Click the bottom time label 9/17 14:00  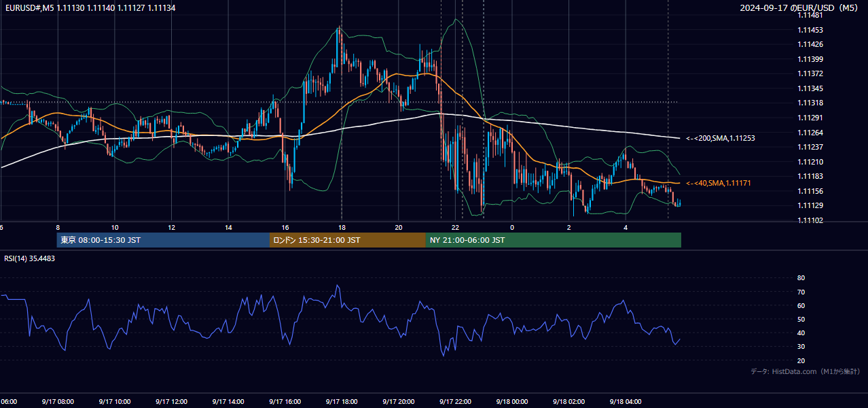click(228, 402)
